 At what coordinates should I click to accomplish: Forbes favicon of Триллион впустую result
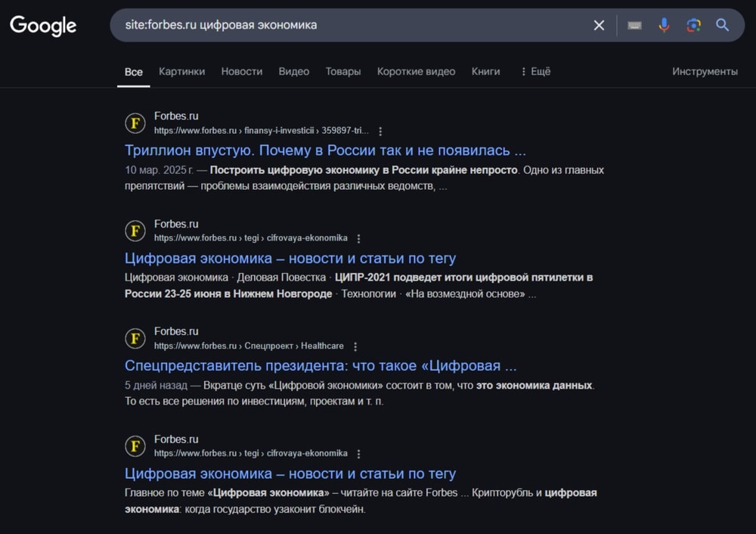[135, 123]
